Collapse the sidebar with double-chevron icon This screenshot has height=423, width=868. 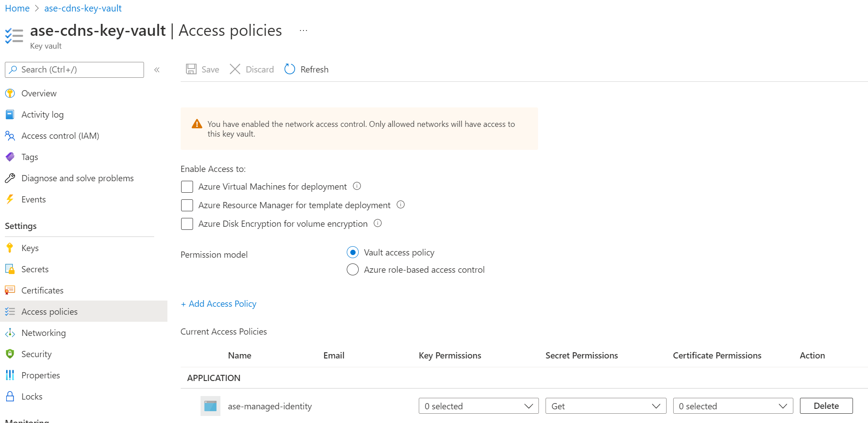click(x=157, y=70)
